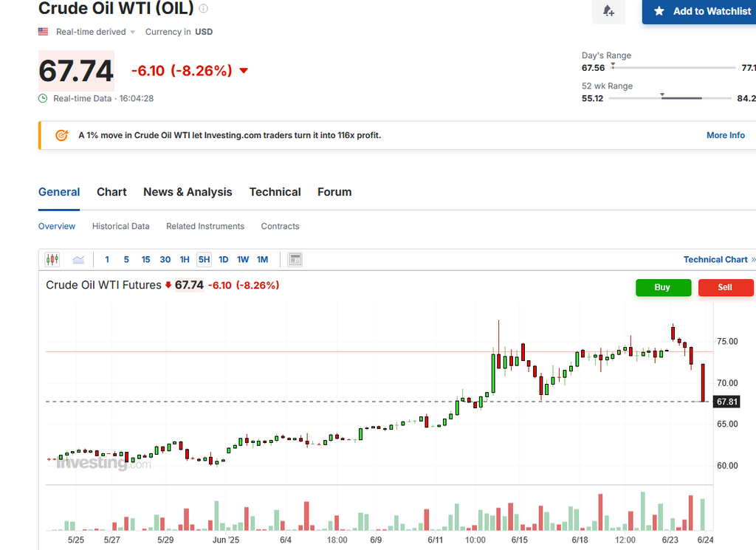Click the Day's Range low value 67.56
The image size is (756, 550).
(593, 68)
